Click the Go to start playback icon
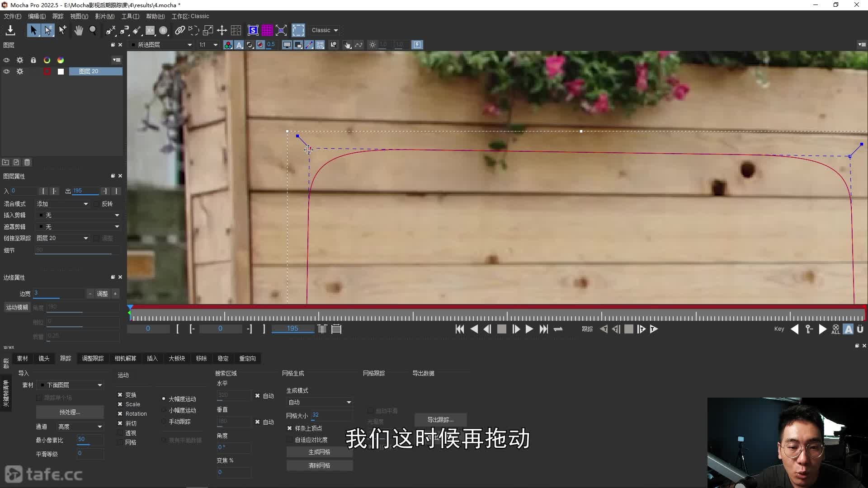The image size is (868, 488). pyautogui.click(x=460, y=329)
